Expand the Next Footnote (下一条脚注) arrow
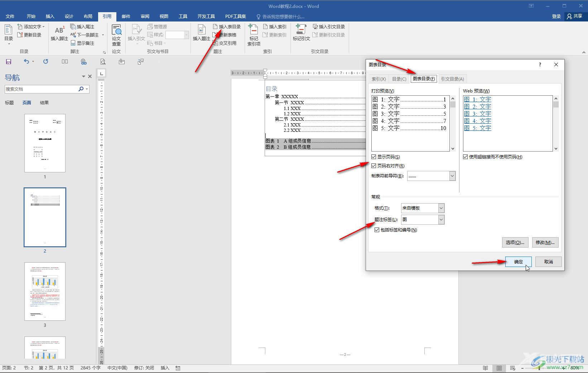Image resolution: width=588 pixels, height=373 pixels. pos(103,35)
